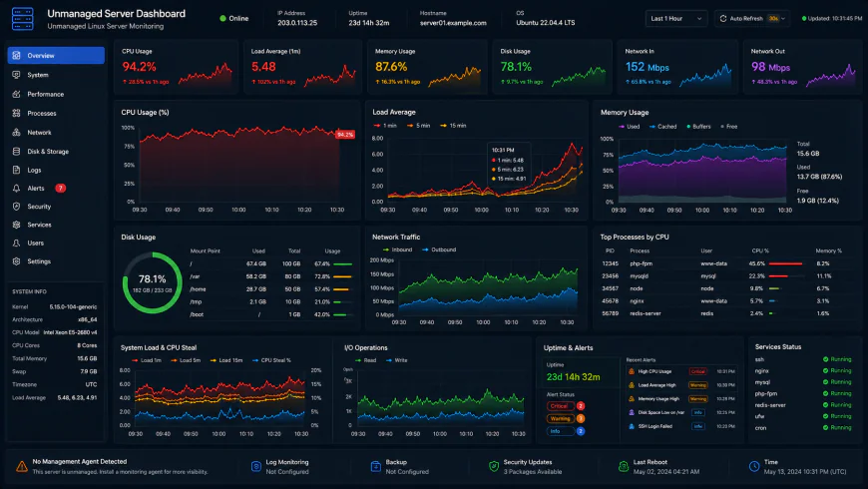Click the Backup icon in footer
This screenshot has width=868, height=489.
pyautogui.click(x=375, y=467)
